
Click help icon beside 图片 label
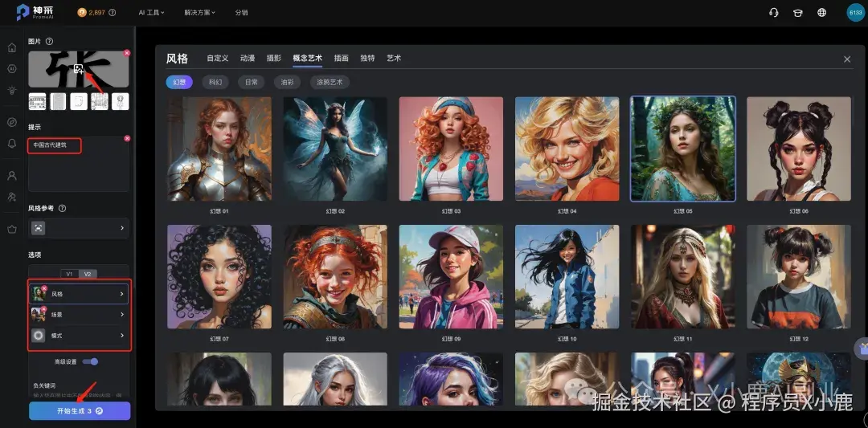pos(49,42)
